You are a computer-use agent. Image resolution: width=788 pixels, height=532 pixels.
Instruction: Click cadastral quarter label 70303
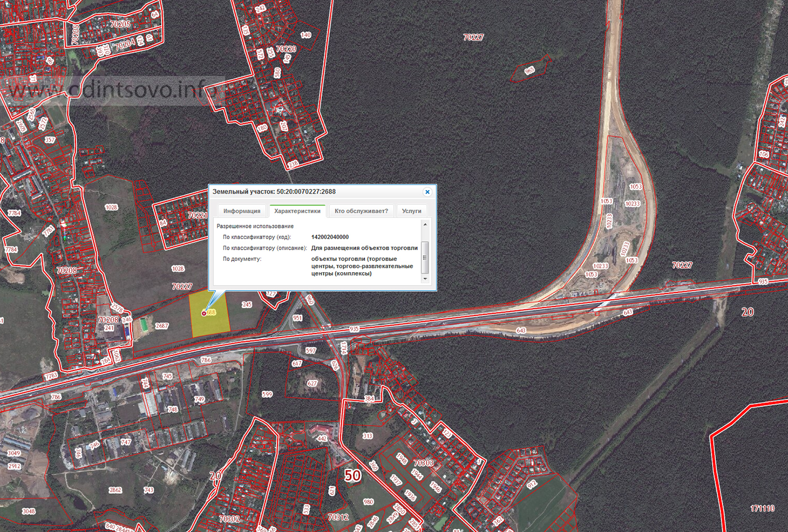coord(423,463)
